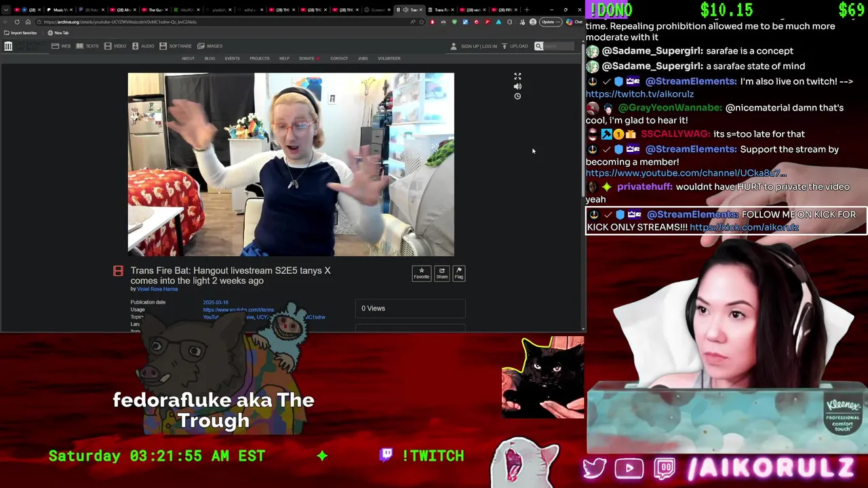Click into the archive search field

[560, 46]
